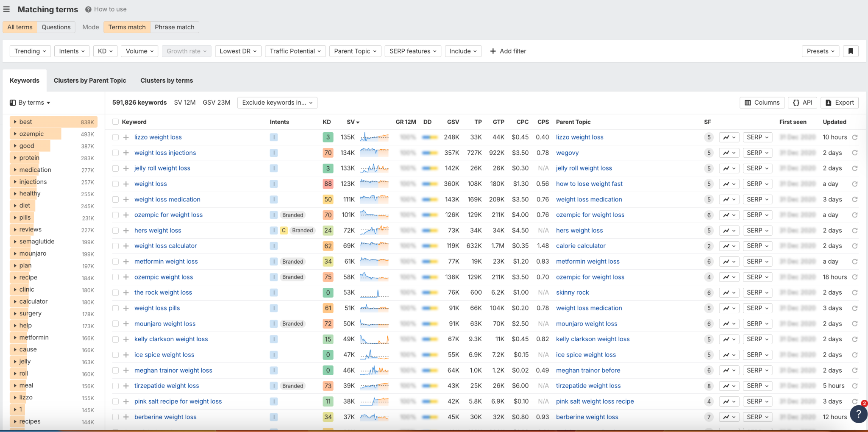Click the API icon in the toolbar
Viewport: 868px width, 432px height.
(796, 103)
